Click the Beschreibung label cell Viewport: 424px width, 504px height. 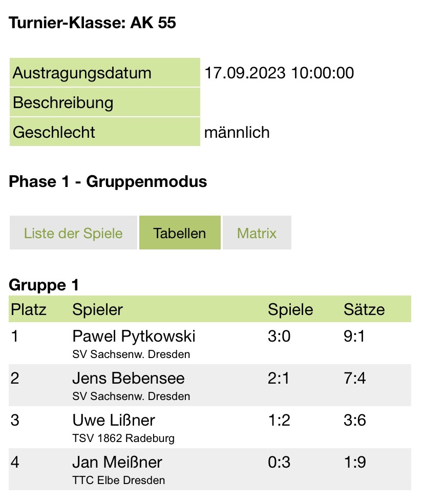coord(105,102)
